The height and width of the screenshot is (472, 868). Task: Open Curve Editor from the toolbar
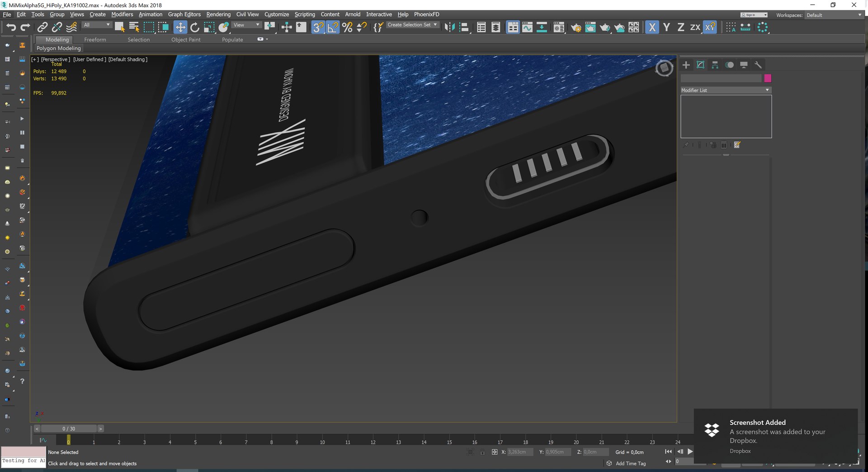click(x=527, y=27)
